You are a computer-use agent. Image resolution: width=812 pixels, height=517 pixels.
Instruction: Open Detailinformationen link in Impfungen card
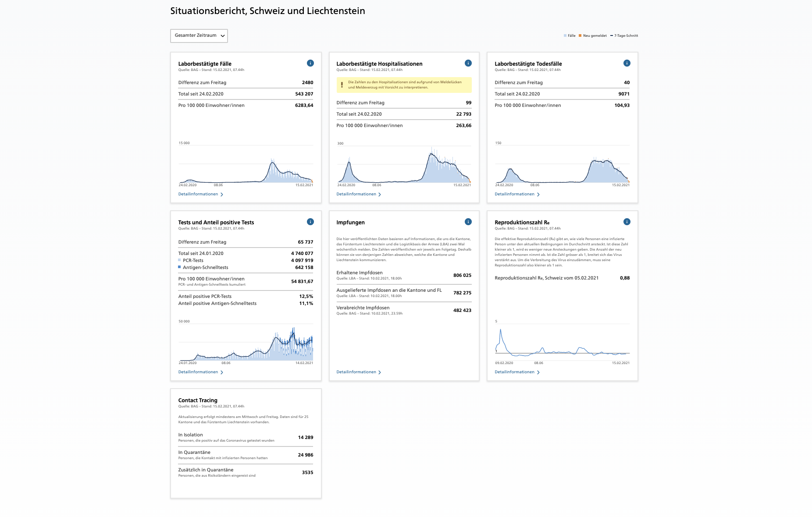click(359, 372)
